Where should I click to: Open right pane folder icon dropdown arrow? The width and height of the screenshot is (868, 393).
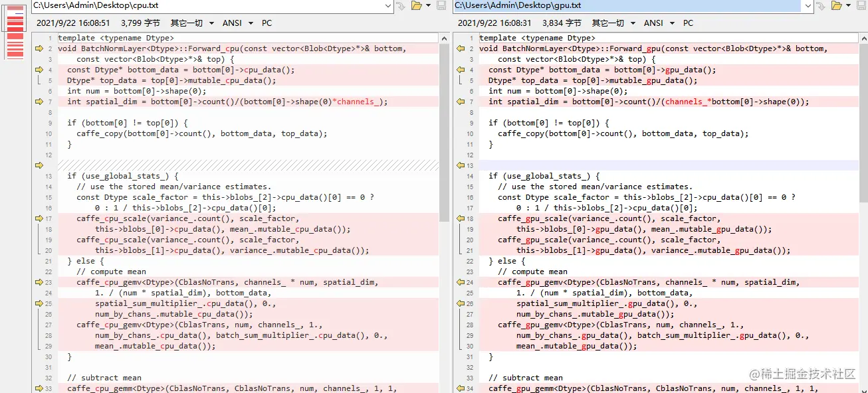(849, 6)
